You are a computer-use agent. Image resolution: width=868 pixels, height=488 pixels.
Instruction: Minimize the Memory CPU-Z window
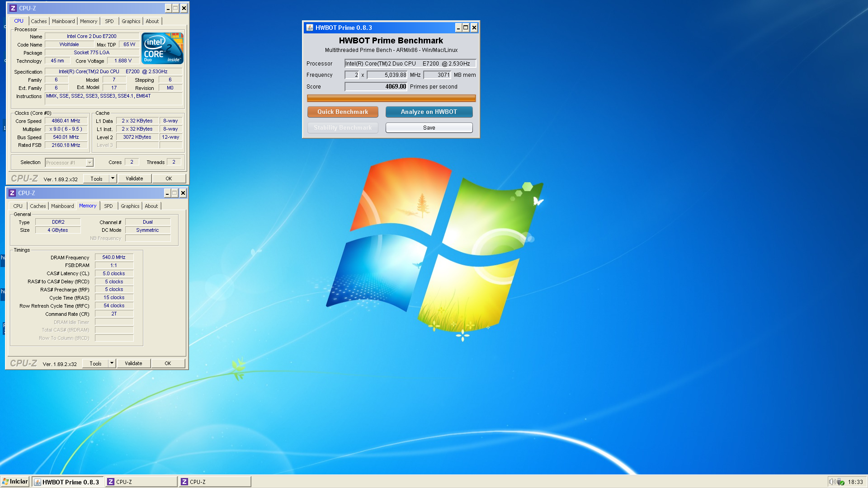[x=167, y=193]
